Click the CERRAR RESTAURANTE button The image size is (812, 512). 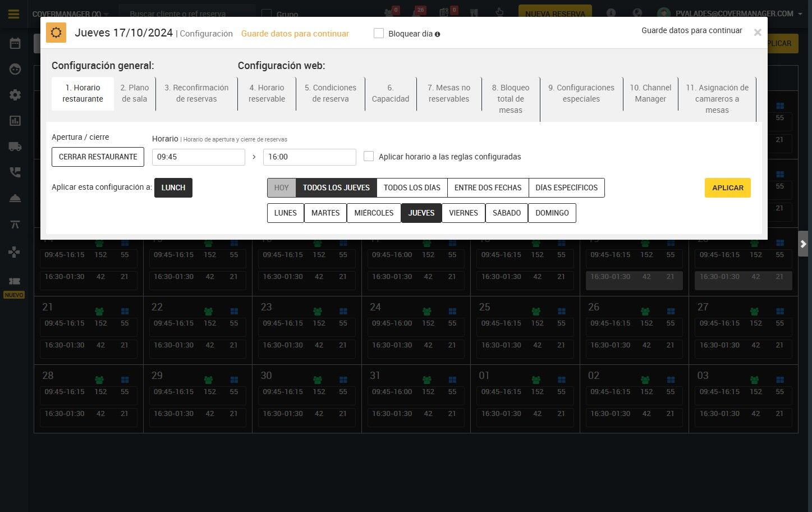tap(98, 157)
